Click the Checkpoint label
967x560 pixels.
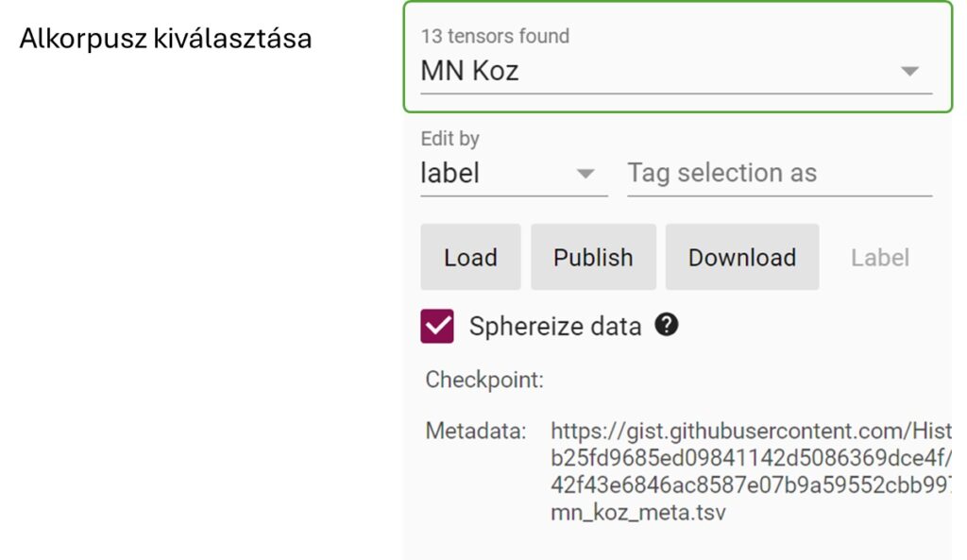tap(484, 380)
